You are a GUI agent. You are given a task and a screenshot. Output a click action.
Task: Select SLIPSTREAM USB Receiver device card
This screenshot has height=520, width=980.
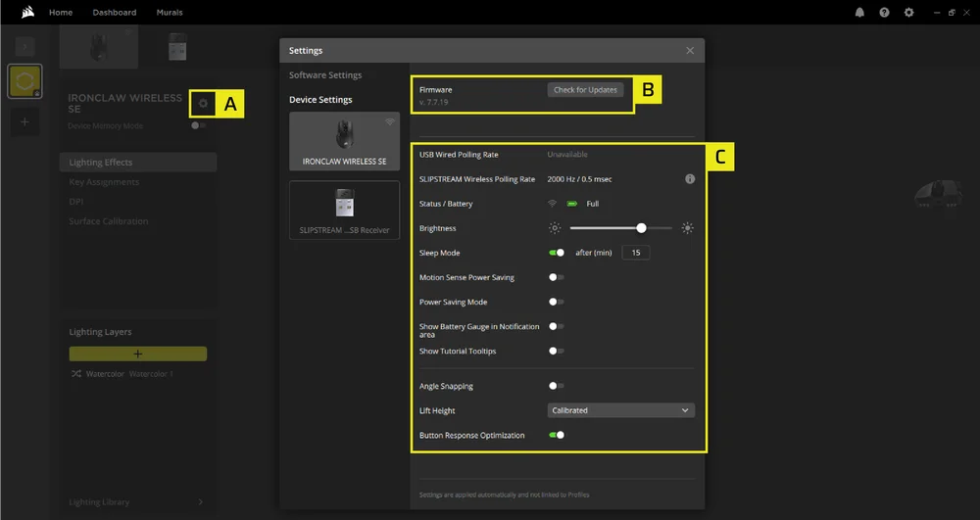tap(344, 211)
